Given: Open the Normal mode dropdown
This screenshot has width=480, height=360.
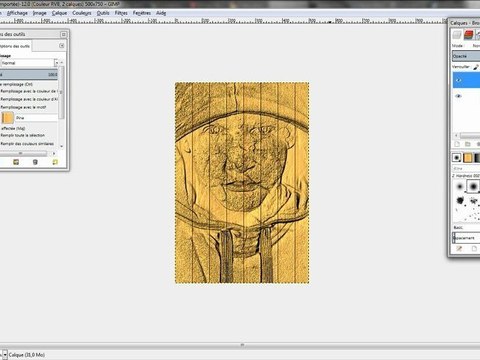Looking at the screenshot, I should (x=29, y=63).
